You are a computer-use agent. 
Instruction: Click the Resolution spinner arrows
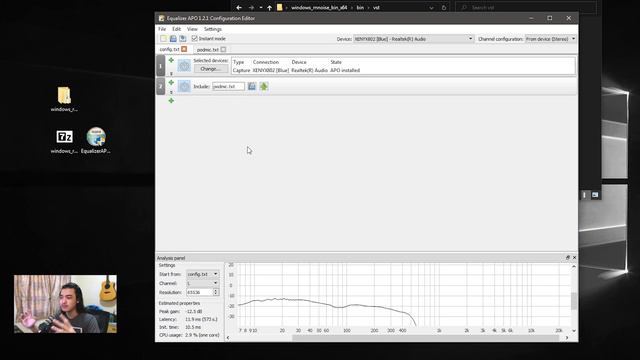coord(216,292)
